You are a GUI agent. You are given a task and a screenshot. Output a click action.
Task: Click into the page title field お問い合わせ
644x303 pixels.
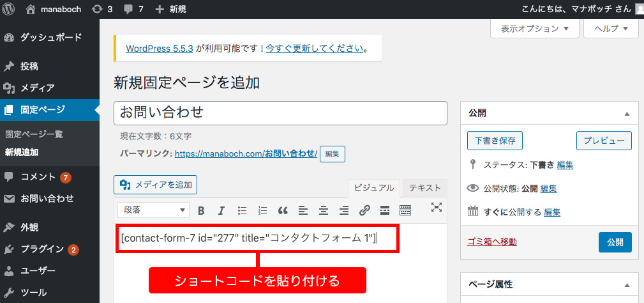click(x=280, y=113)
